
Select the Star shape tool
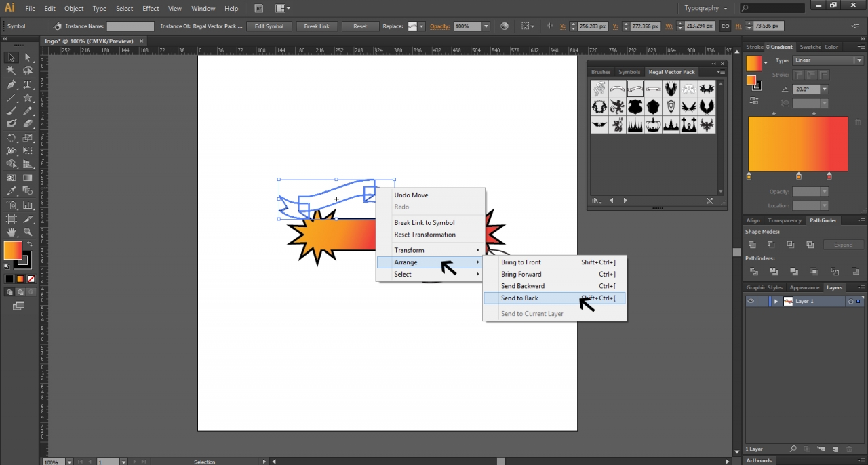pos(28,98)
